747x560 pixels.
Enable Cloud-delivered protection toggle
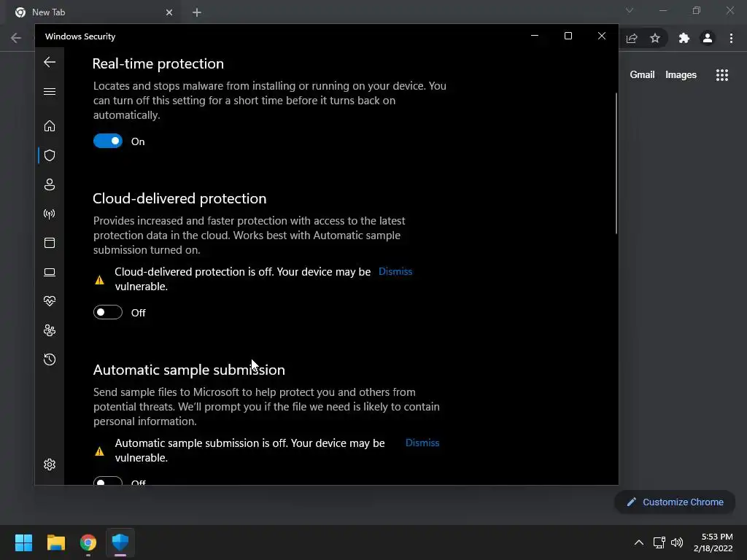[108, 313]
